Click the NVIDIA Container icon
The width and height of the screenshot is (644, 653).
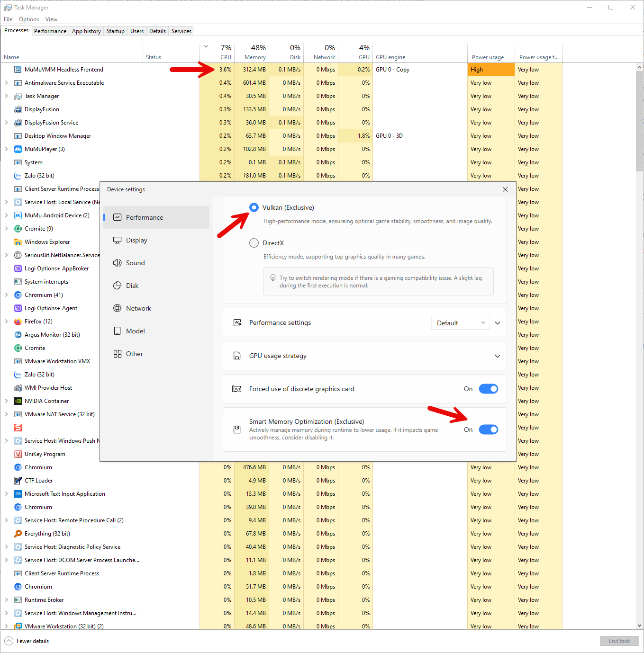coord(18,401)
